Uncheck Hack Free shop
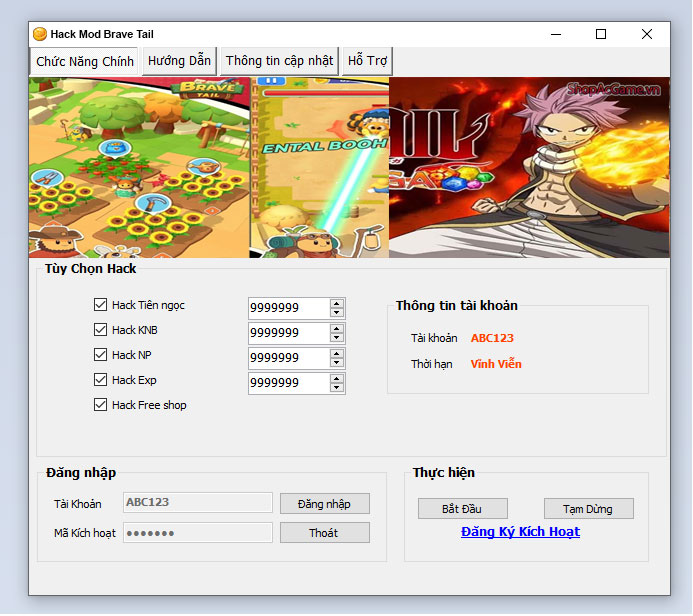 tap(100, 405)
